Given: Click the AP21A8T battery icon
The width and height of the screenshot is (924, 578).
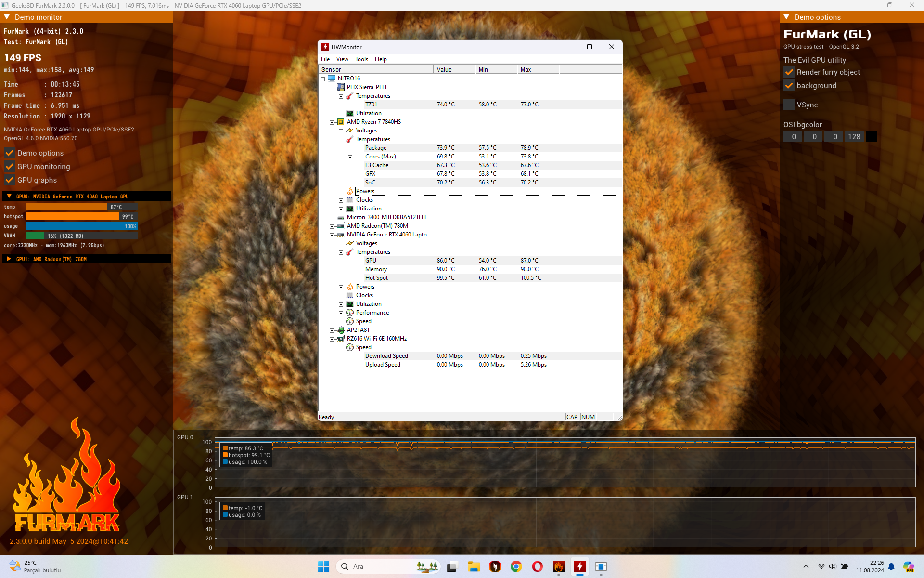Looking at the screenshot, I should tap(341, 330).
